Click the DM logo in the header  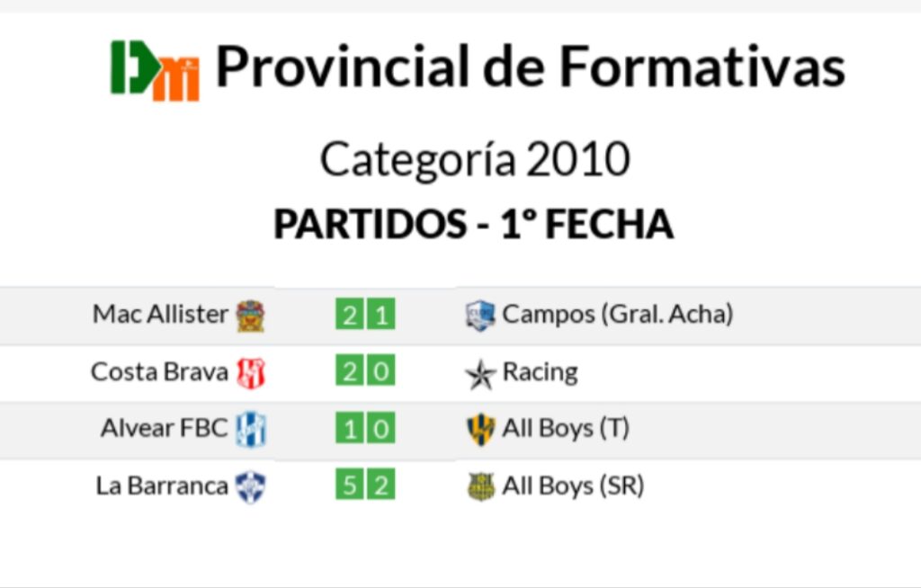coord(155,70)
